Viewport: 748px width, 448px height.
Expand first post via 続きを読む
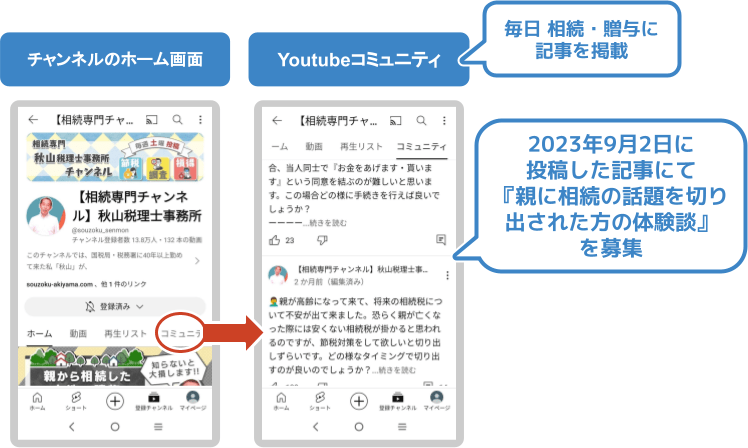(x=328, y=223)
